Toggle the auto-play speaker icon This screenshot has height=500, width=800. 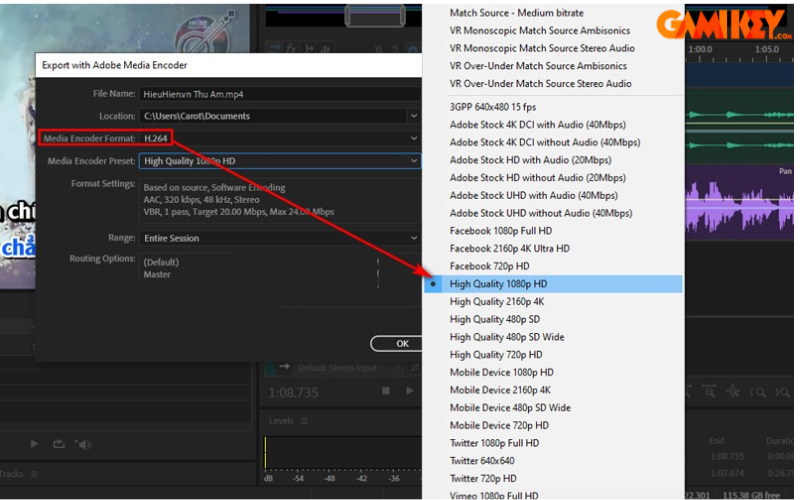pyautogui.click(x=83, y=444)
